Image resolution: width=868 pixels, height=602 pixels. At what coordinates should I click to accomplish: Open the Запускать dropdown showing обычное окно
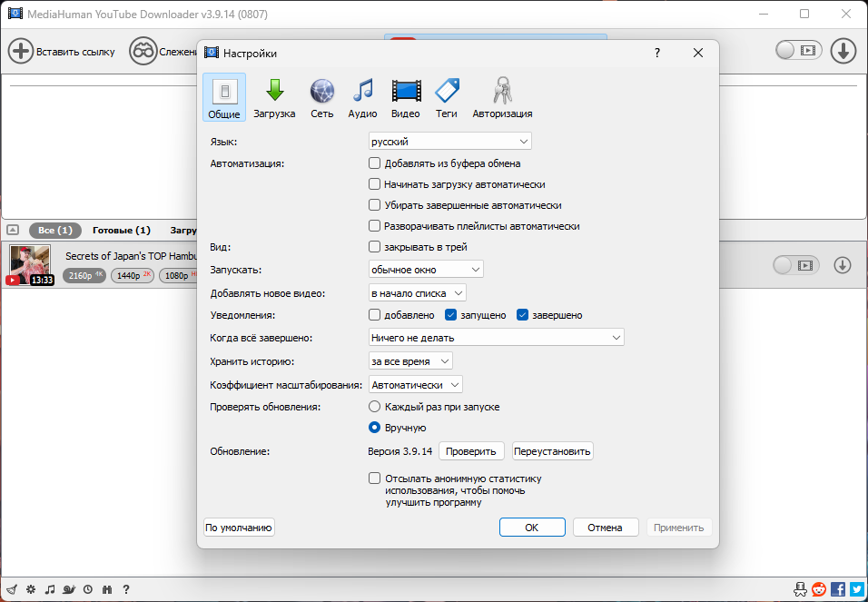pyautogui.click(x=426, y=270)
